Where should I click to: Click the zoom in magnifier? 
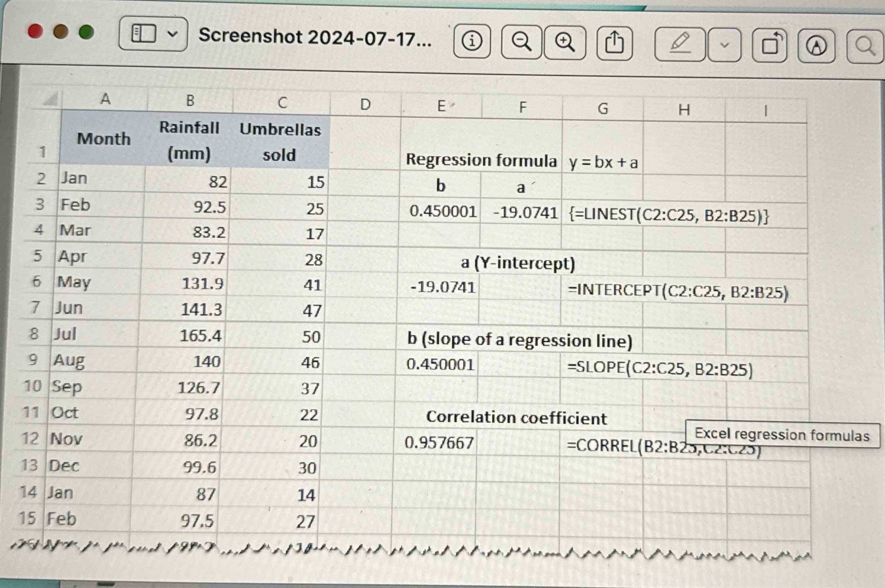pos(565,42)
